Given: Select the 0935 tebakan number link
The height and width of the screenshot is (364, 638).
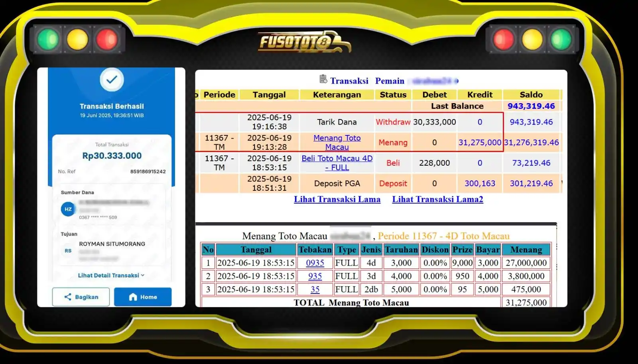Looking at the screenshot, I should 315,263.
